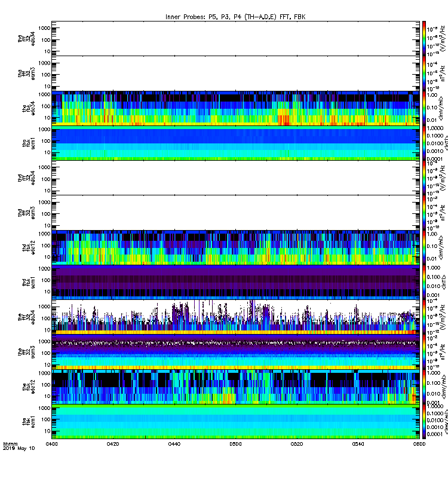Click the '0600' time axis label

[419, 444]
